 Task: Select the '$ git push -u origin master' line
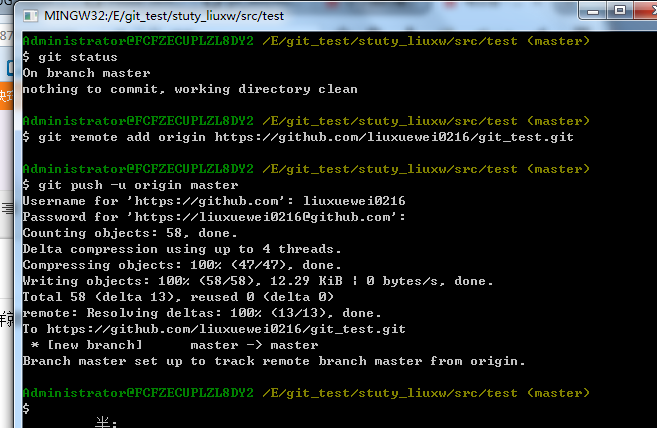[130, 185]
